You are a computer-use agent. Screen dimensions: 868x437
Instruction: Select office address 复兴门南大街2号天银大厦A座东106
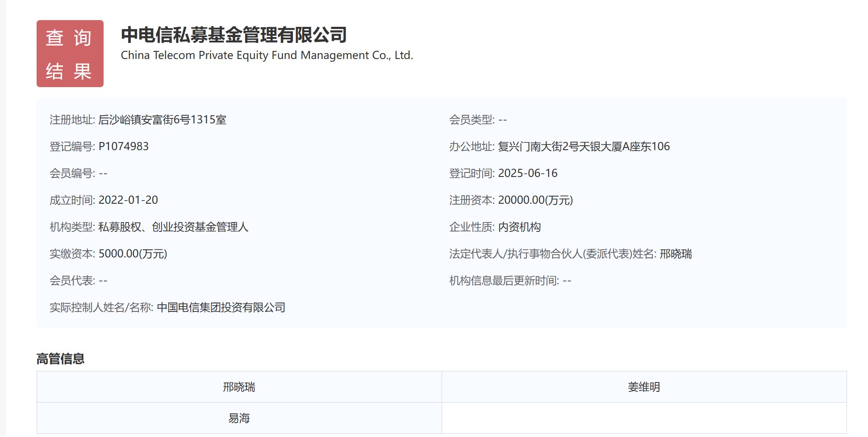pos(584,147)
